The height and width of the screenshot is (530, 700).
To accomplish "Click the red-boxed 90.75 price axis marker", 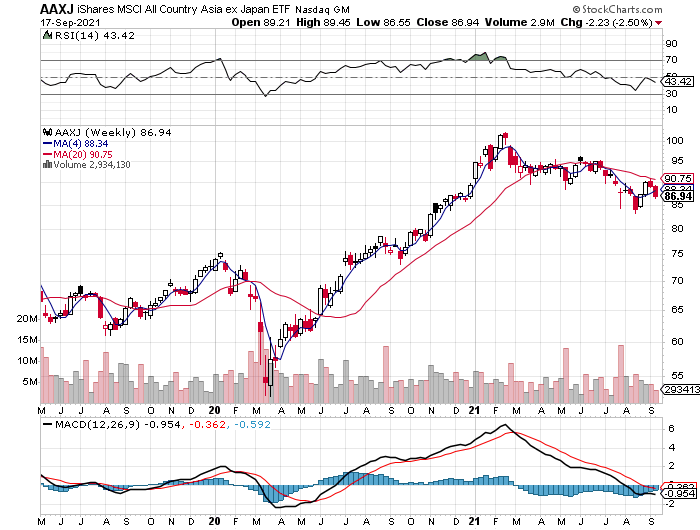I will [679, 178].
